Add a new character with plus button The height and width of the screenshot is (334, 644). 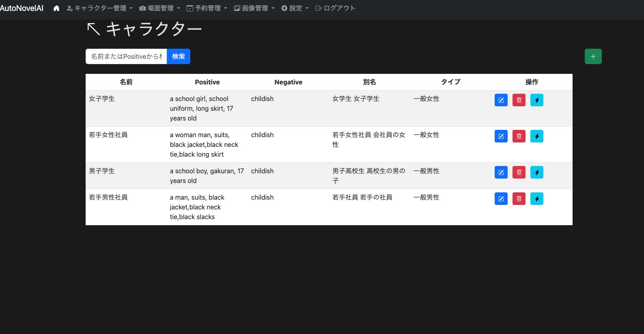(x=593, y=56)
